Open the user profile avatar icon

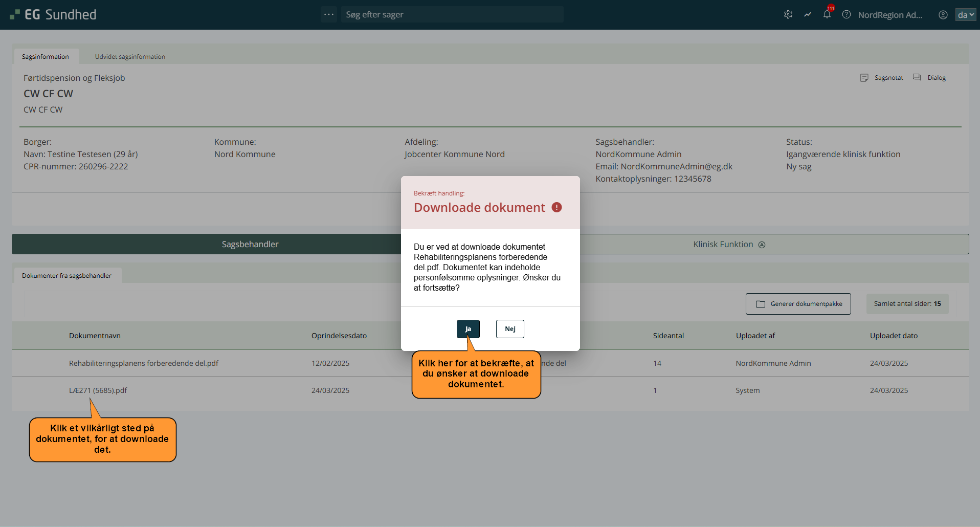tap(943, 15)
